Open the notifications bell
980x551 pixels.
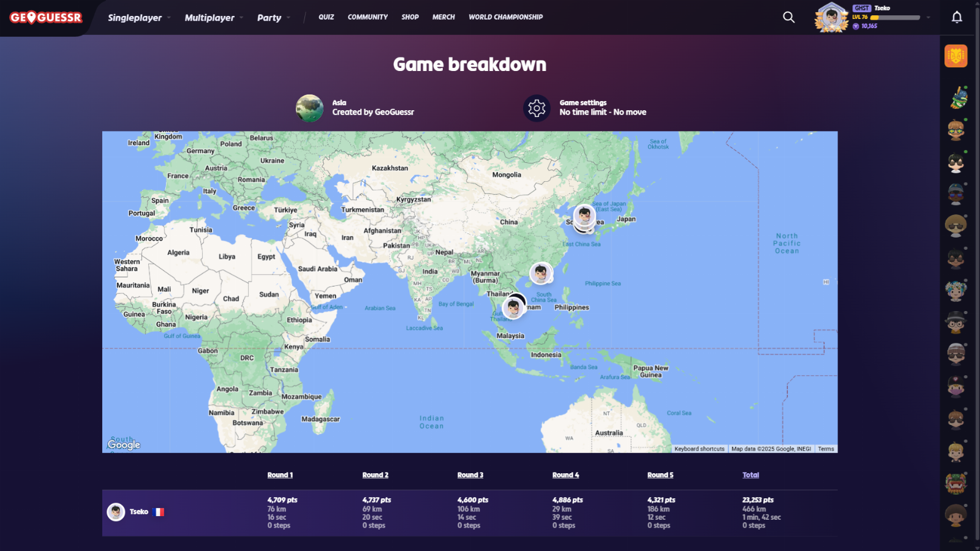[957, 17]
